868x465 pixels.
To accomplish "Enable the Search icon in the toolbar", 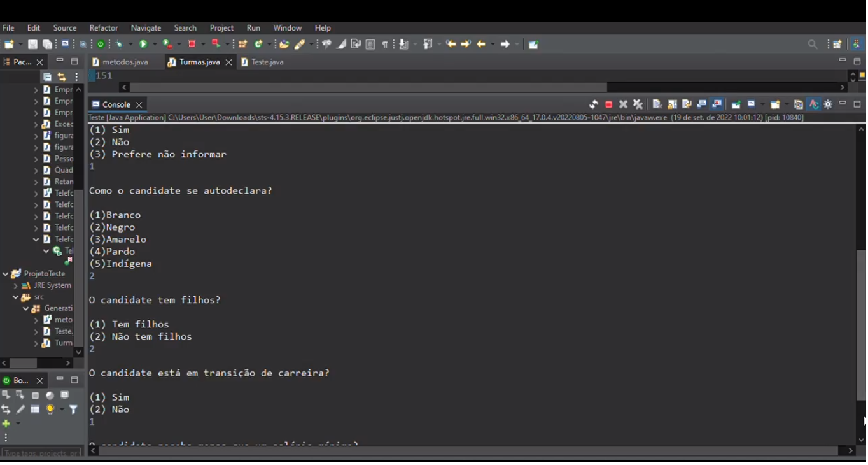I will coord(813,44).
